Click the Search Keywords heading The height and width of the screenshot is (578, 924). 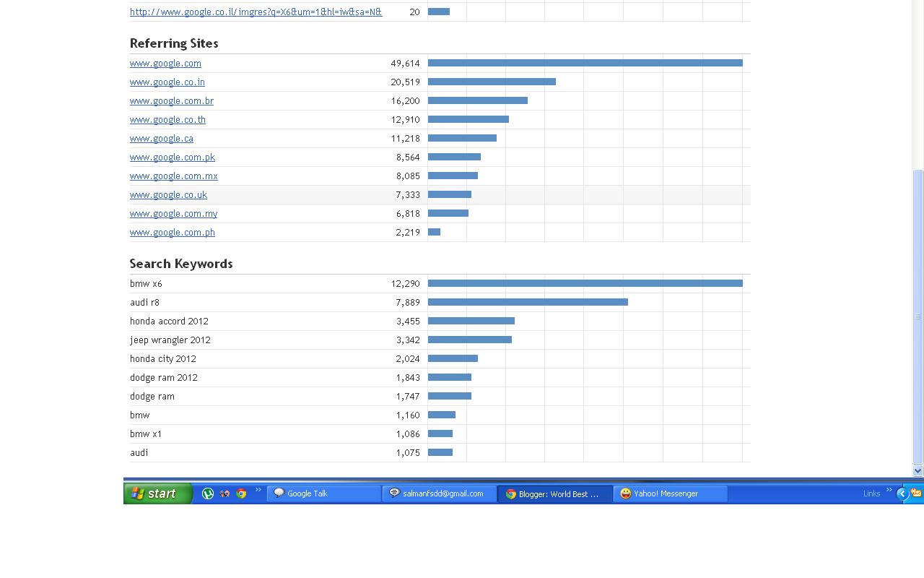181,264
